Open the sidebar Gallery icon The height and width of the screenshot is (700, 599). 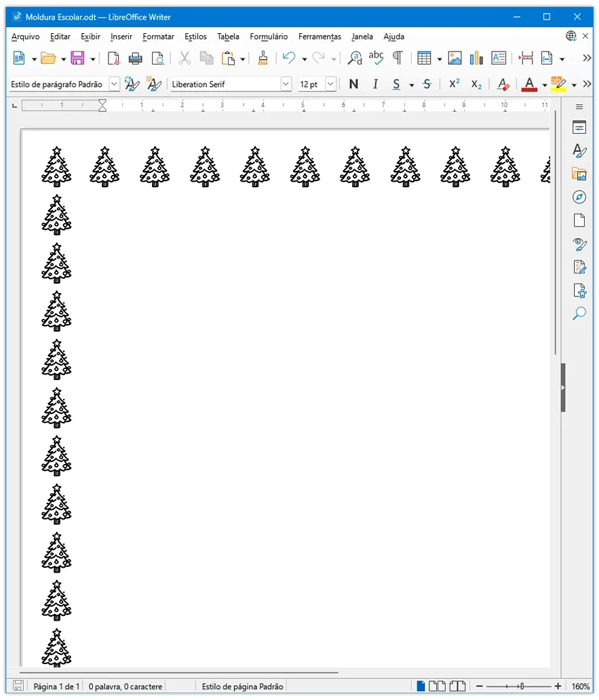pyautogui.click(x=579, y=174)
